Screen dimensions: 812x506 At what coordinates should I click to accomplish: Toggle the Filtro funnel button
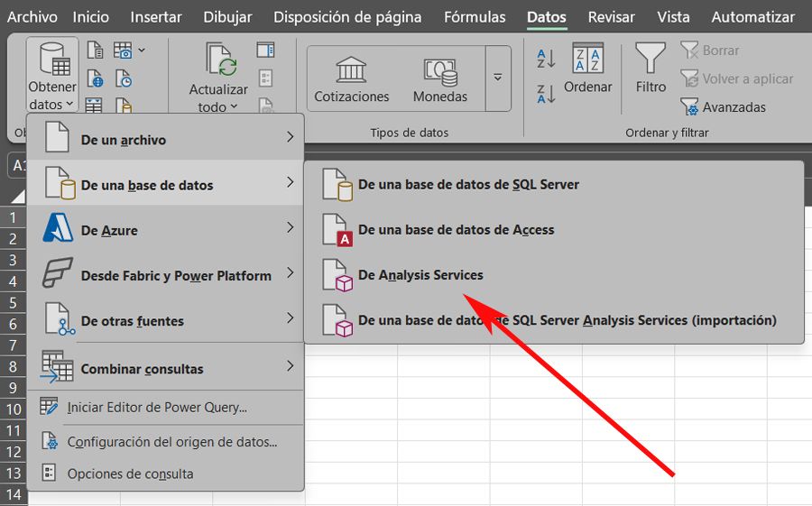pyautogui.click(x=651, y=69)
